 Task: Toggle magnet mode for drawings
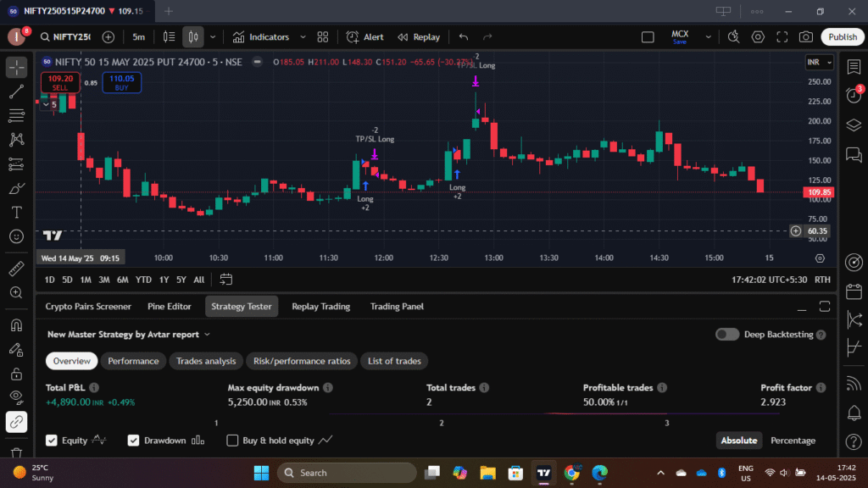tap(17, 325)
